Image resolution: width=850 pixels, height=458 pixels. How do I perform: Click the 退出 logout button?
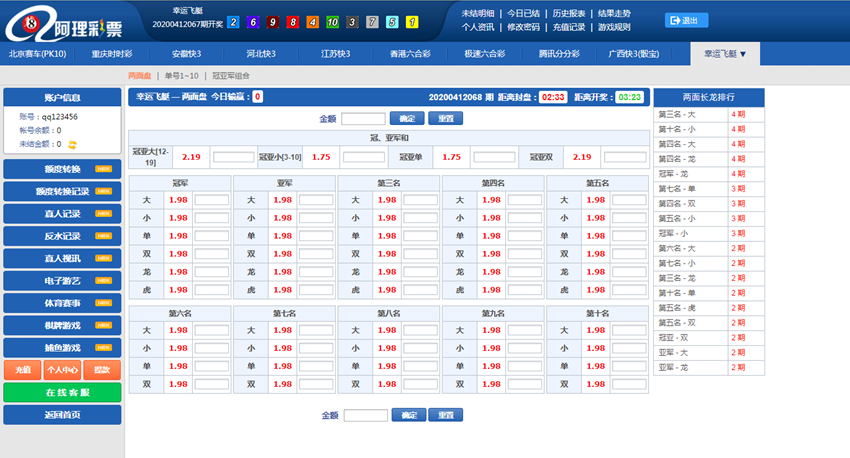687,20
